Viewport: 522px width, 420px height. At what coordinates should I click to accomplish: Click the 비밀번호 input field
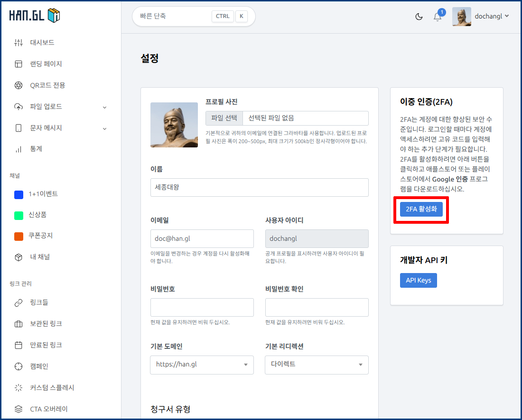tap(202, 307)
